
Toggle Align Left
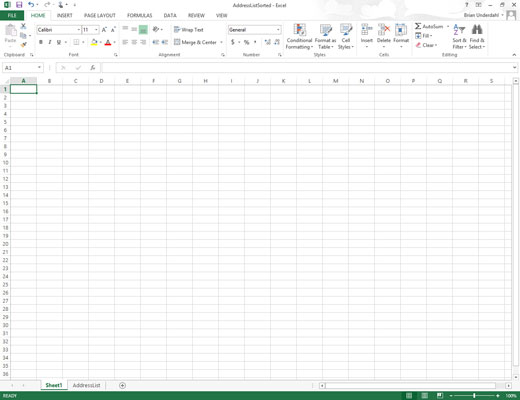(x=125, y=42)
